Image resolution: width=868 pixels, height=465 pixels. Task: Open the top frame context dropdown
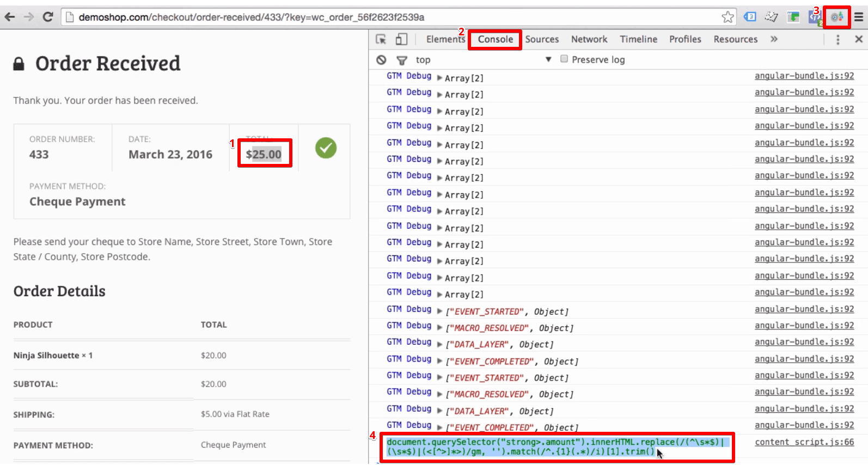tap(548, 59)
